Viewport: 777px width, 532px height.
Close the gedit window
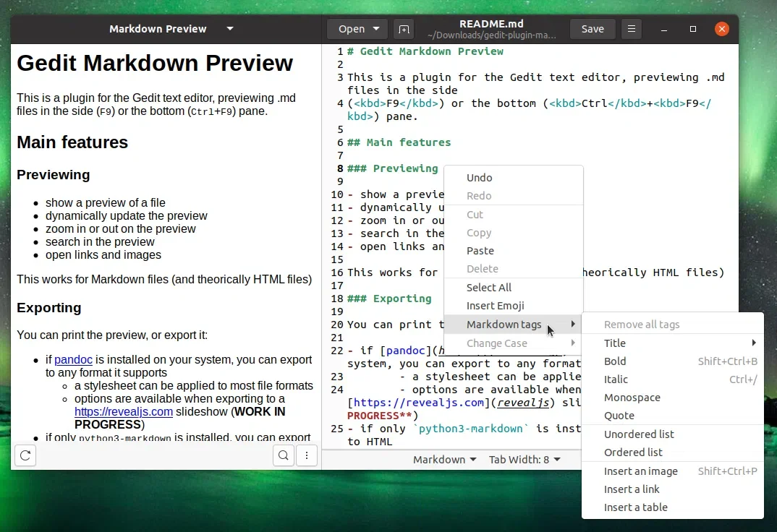point(722,29)
